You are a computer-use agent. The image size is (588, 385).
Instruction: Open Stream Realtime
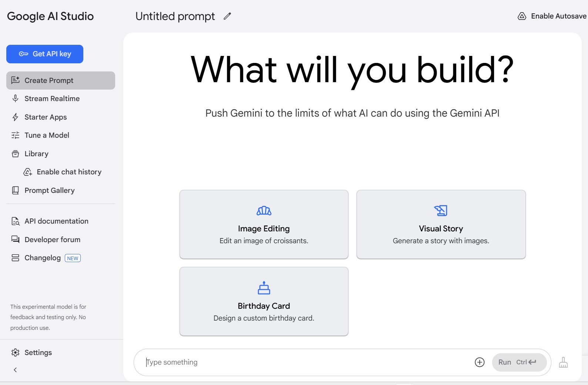point(52,98)
